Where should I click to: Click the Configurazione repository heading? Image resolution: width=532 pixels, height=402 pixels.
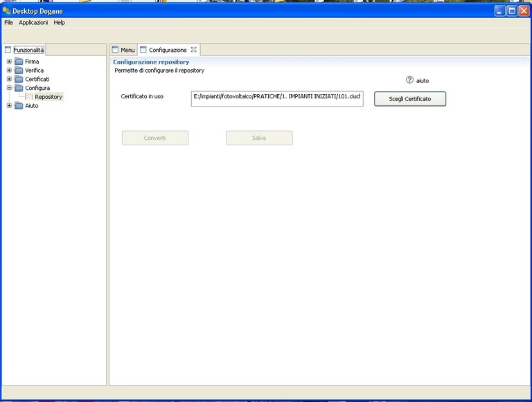click(x=151, y=62)
